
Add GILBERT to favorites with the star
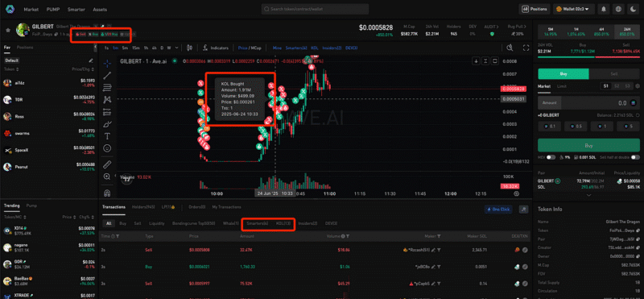[x=8, y=30]
